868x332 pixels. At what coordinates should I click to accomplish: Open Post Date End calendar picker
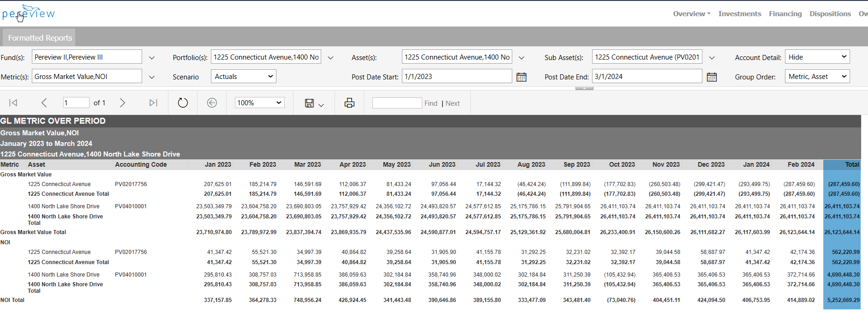click(712, 77)
